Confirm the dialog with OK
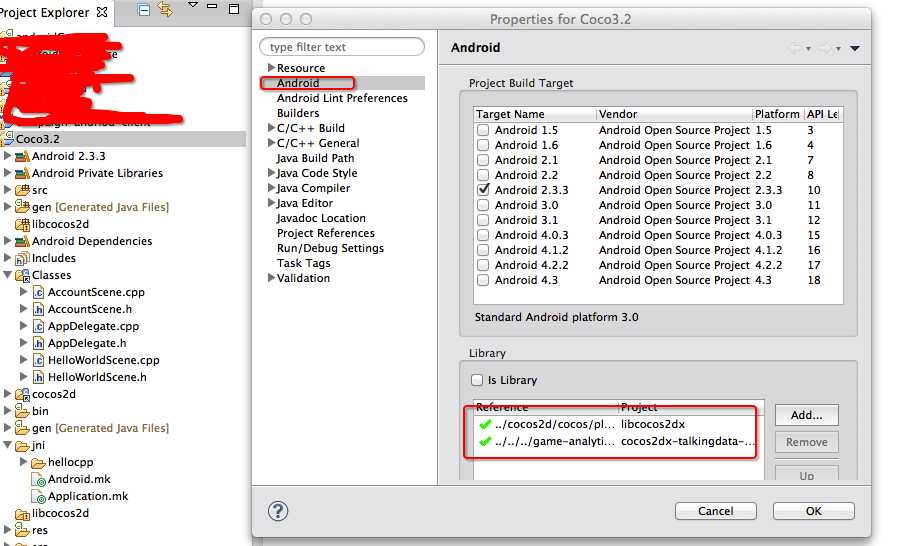Viewport: 913px width, 546px height. tap(813, 511)
